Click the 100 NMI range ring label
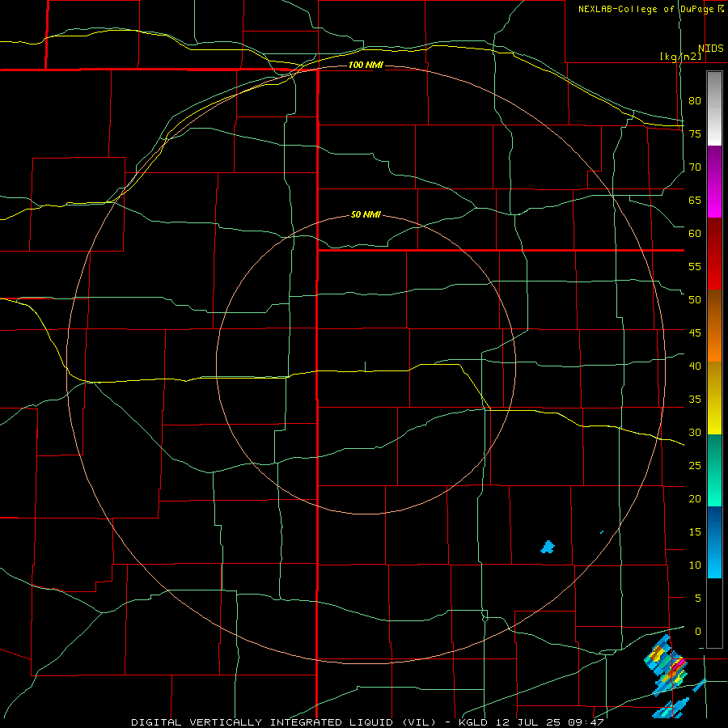This screenshot has height=728, width=728. (366, 65)
